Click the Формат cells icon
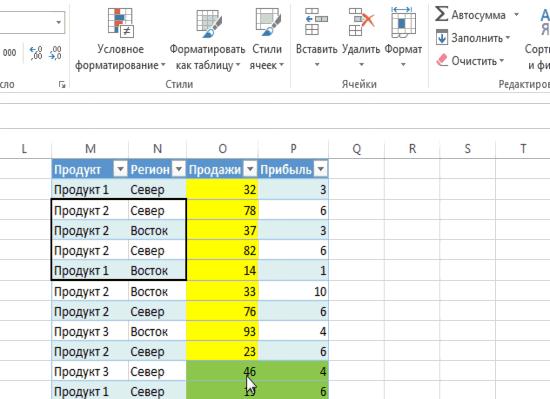550x399 pixels. pyautogui.click(x=403, y=22)
